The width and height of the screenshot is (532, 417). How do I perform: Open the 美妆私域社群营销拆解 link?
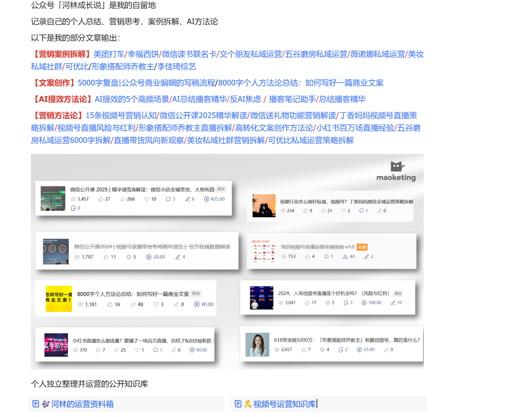(x=226, y=140)
